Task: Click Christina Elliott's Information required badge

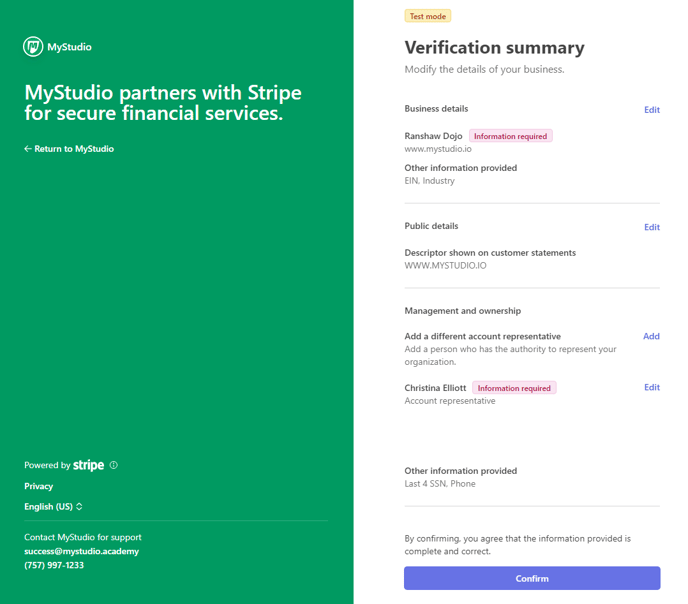Action: pyautogui.click(x=514, y=388)
